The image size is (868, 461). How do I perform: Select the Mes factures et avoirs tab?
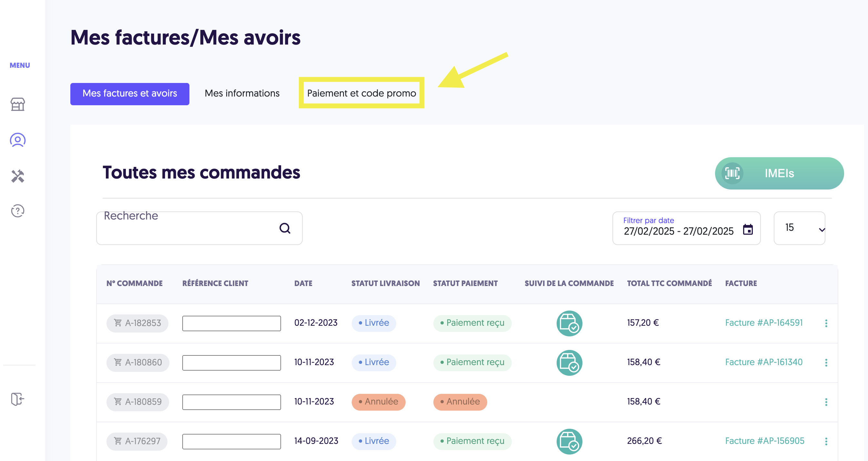tap(130, 94)
